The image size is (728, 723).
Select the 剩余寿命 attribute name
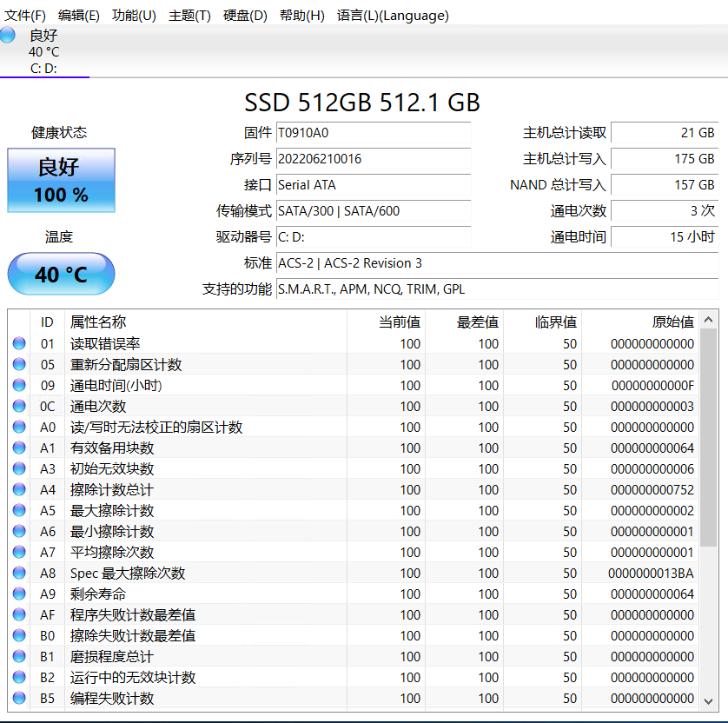point(98,594)
